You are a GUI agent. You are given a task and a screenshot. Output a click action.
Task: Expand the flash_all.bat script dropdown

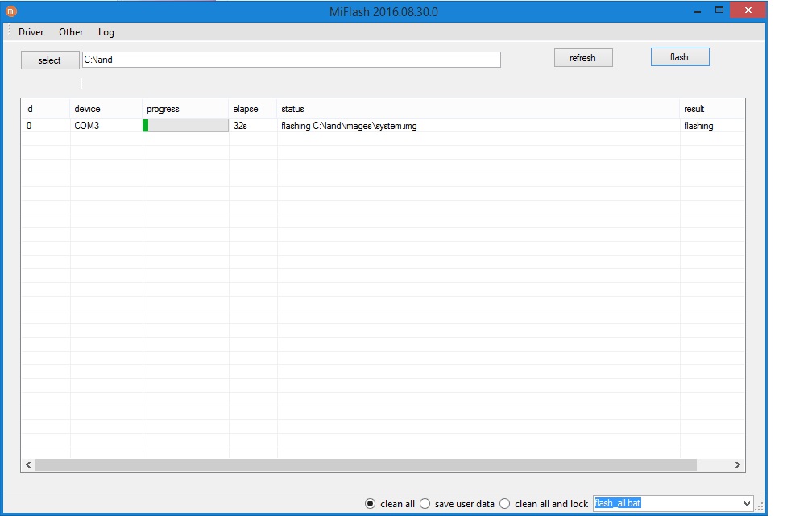coord(745,504)
